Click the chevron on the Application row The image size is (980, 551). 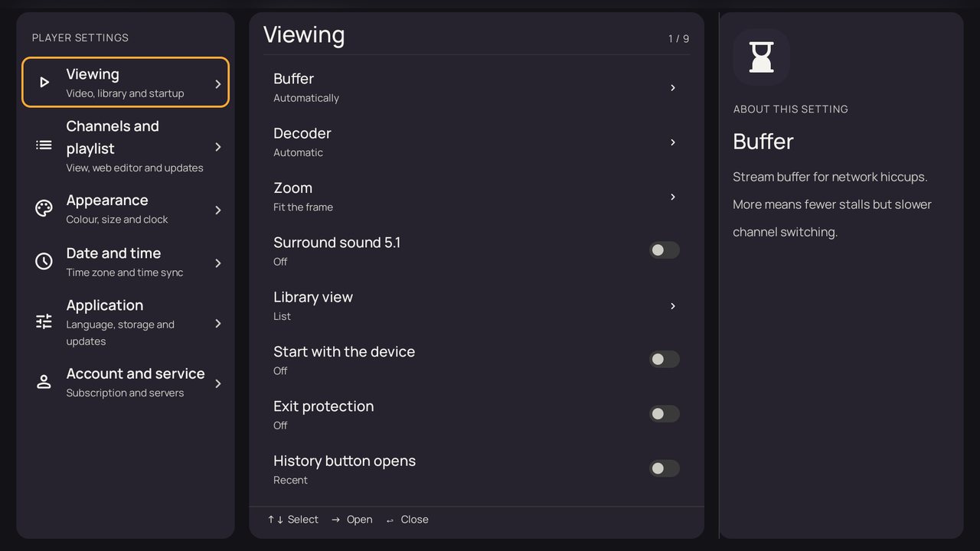coord(218,324)
